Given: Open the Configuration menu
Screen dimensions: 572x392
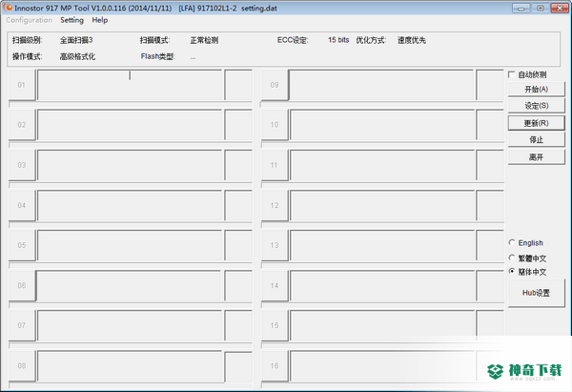Looking at the screenshot, I should tap(30, 20).
